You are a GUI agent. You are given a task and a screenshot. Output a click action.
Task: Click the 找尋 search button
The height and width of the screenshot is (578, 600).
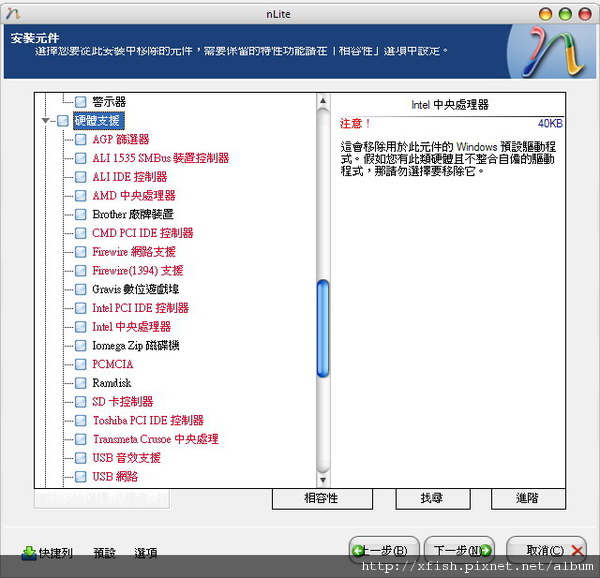point(433,498)
